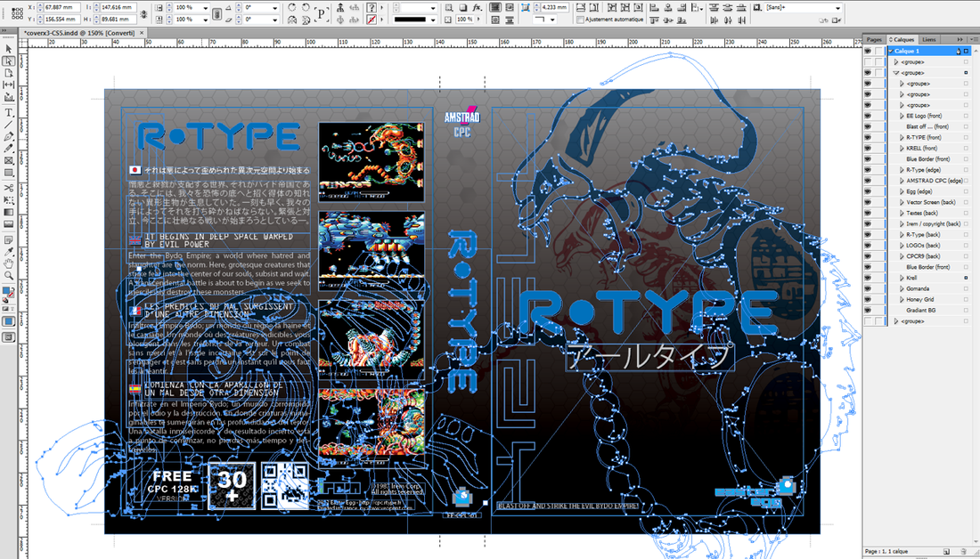This screenshot has width=980, height=559.
Task: Select the Rectangle tool
Action: tap(9, 173)
